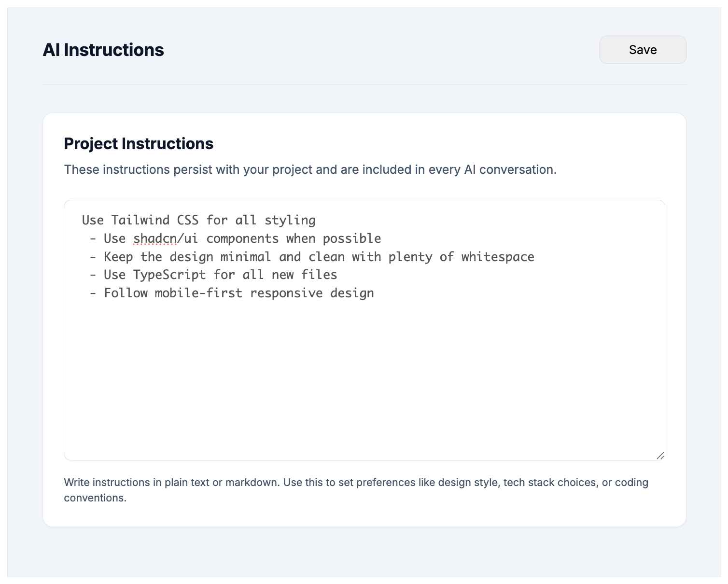The width and height of the screenshot is (728, 584).
Task: Place cursor in the Tailwind CSS line
Action: tap(198, 221)
